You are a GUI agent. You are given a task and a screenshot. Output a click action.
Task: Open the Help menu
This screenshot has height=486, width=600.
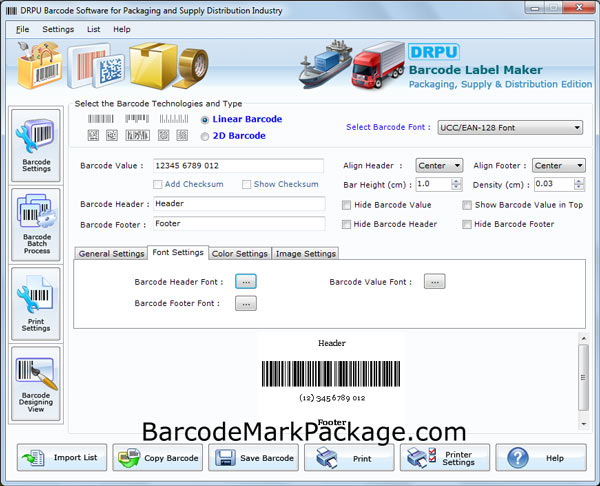point(122,29)
